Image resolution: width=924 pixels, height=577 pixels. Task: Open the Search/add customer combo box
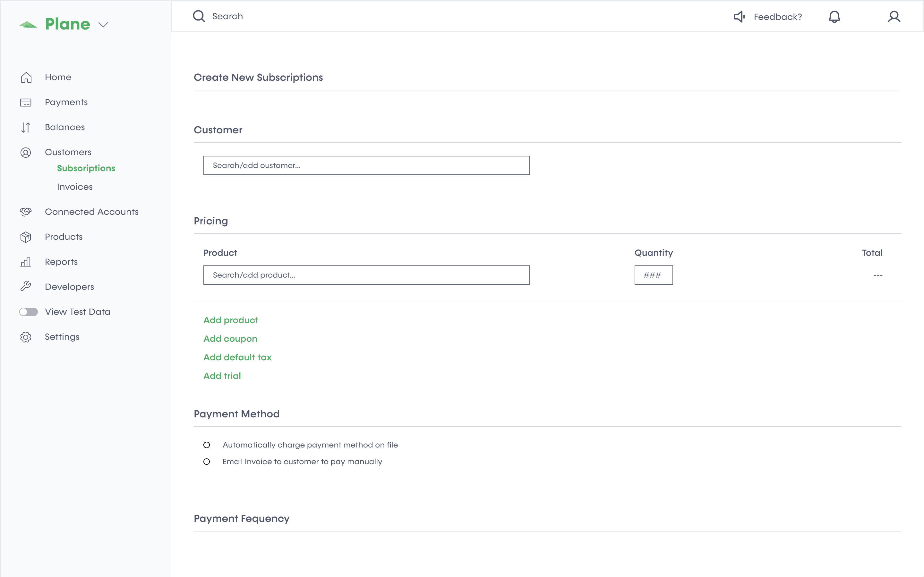coord(366,165)
